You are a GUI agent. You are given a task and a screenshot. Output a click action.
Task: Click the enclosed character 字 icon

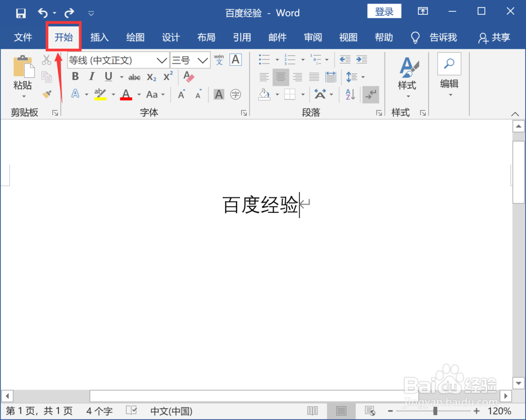(x=236, y=95)
